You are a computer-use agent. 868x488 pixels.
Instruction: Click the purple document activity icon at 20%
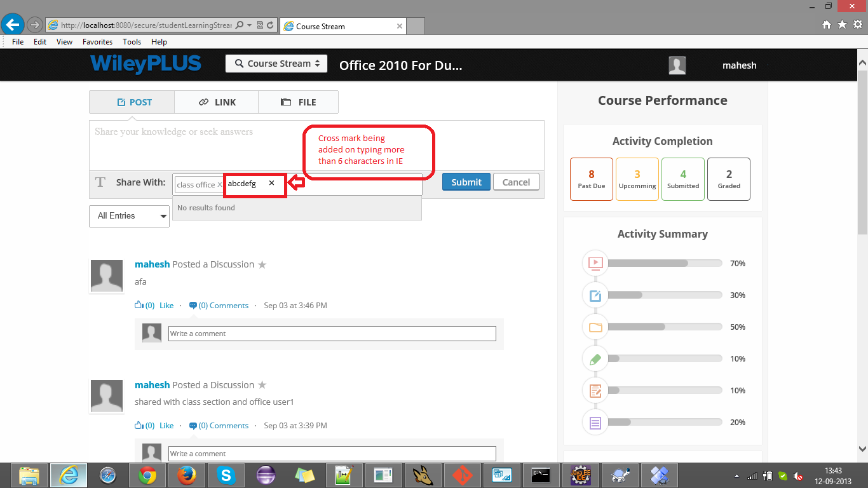pos(595,422)
